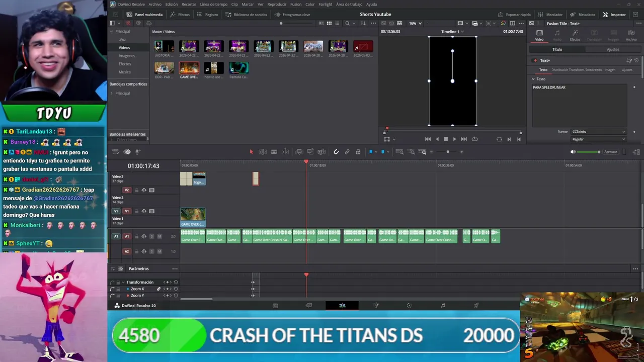Select the Videos bin
This screenshot has height=362, width=644.
(124, 48)
